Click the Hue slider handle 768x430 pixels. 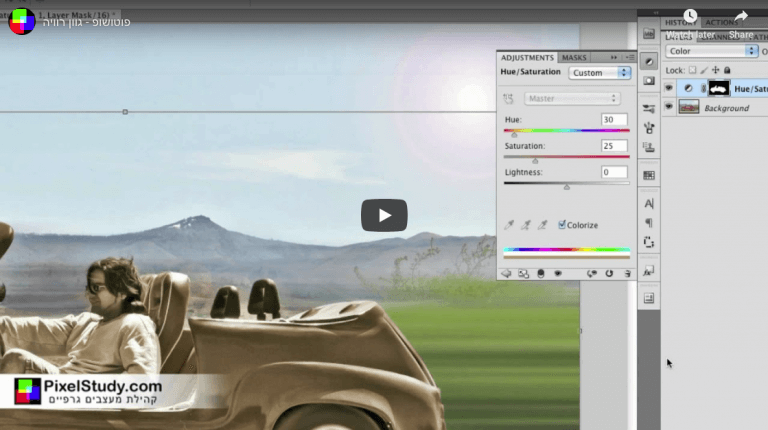[x=514, y=135]
